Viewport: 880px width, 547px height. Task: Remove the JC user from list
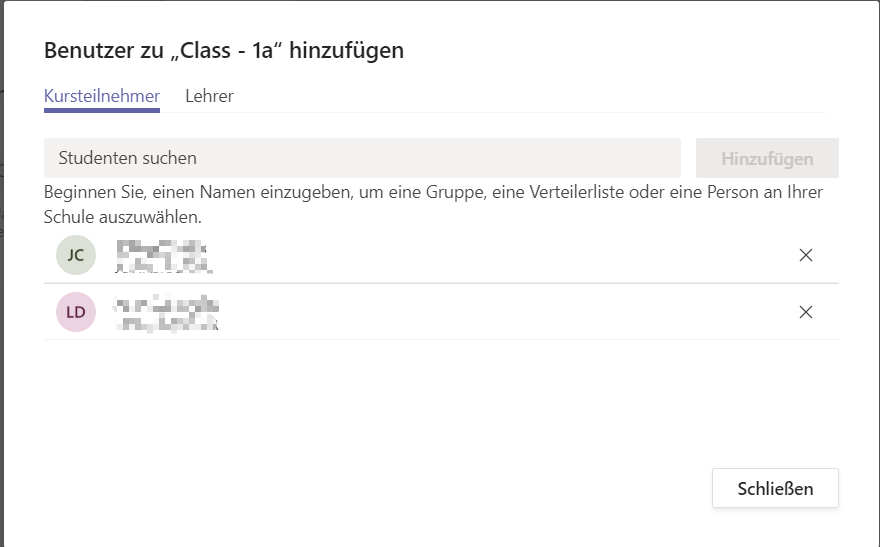click(x=805, y=255)
